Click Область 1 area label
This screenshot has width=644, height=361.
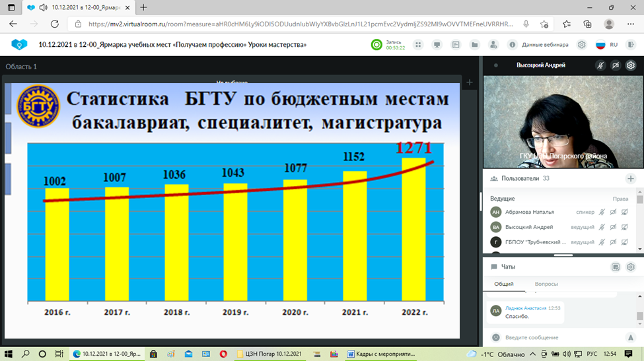(x=21, y=67)
